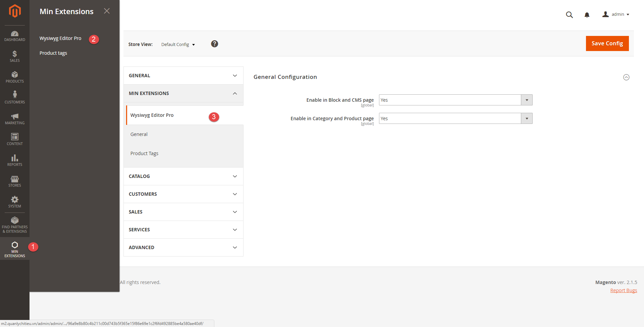Open the Sales menu in sidebar
The width and height of the screenshot is (644, 327).
pos(15,56)
